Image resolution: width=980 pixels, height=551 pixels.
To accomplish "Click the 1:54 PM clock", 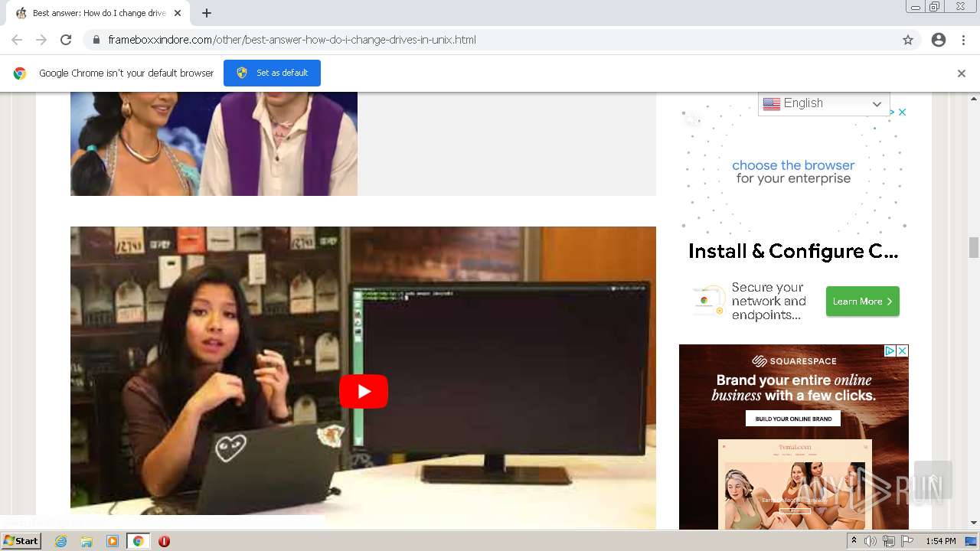I will pos(941,541).
